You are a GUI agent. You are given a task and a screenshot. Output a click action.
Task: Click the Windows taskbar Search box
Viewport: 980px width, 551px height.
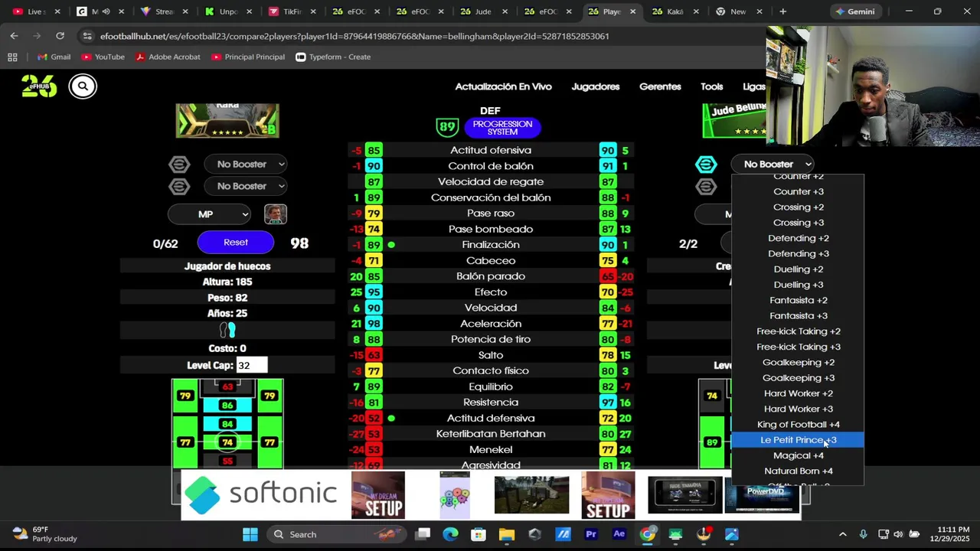pos(335,534)
